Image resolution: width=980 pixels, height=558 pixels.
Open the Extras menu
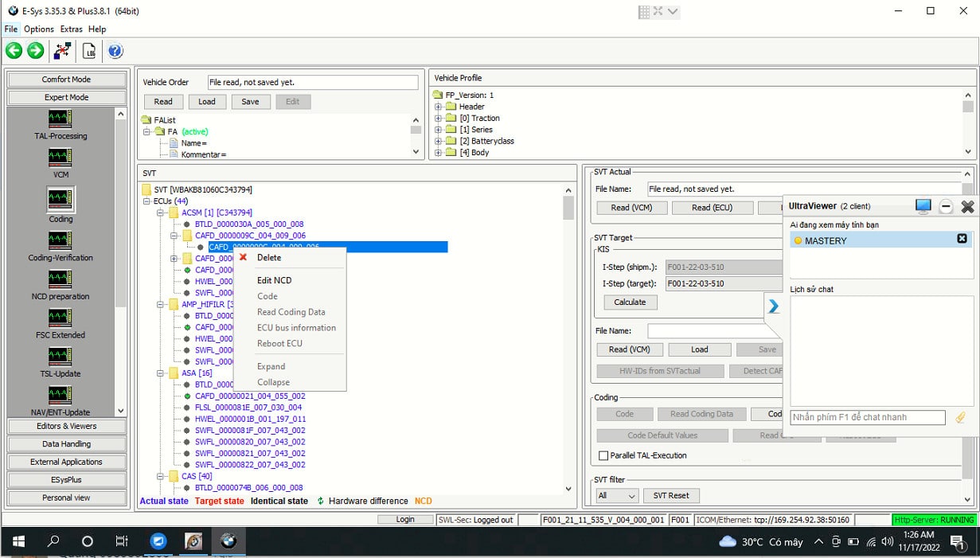[71, 29]
